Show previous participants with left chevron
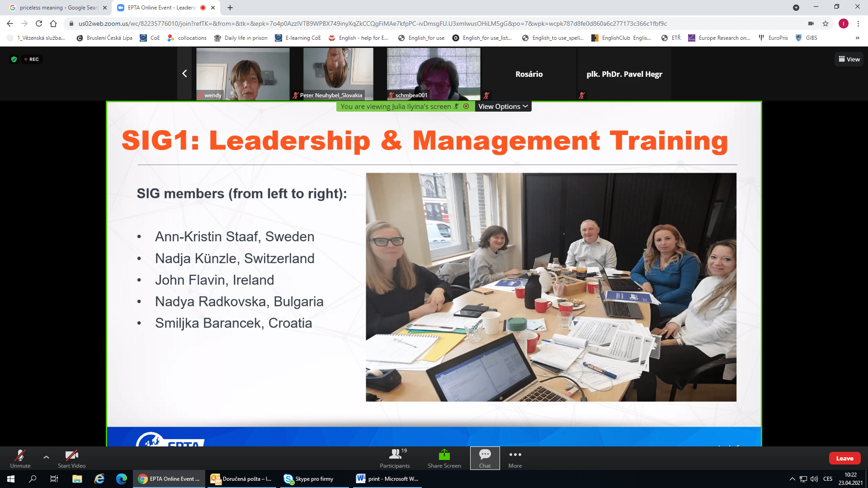Image resolution: width=868 pixels, height=488 pixels. click(x=184, y=74)
